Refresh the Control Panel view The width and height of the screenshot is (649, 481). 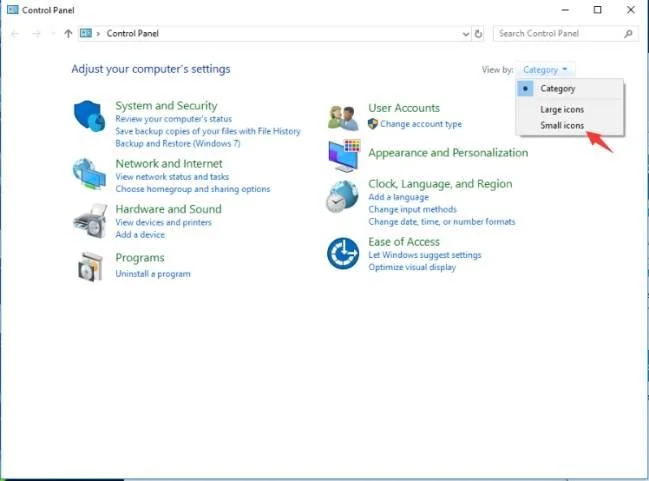pyautogui.click(x=478, y=34)
